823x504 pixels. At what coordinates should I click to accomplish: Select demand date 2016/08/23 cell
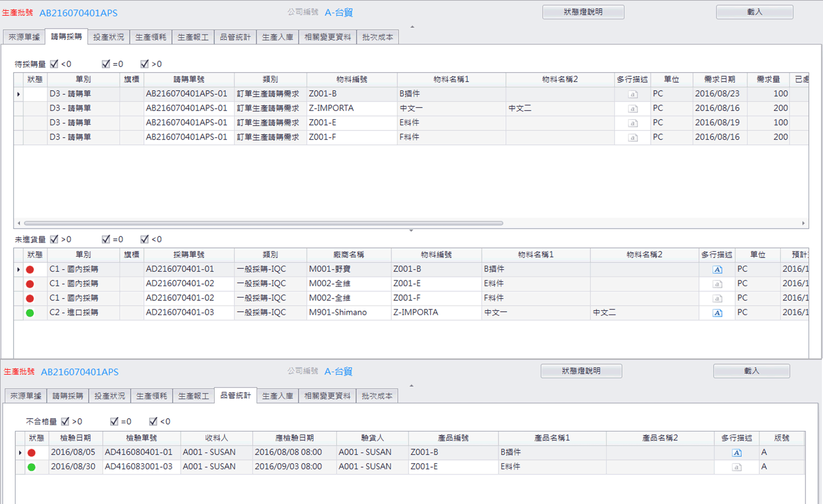(x=720, y=94)
